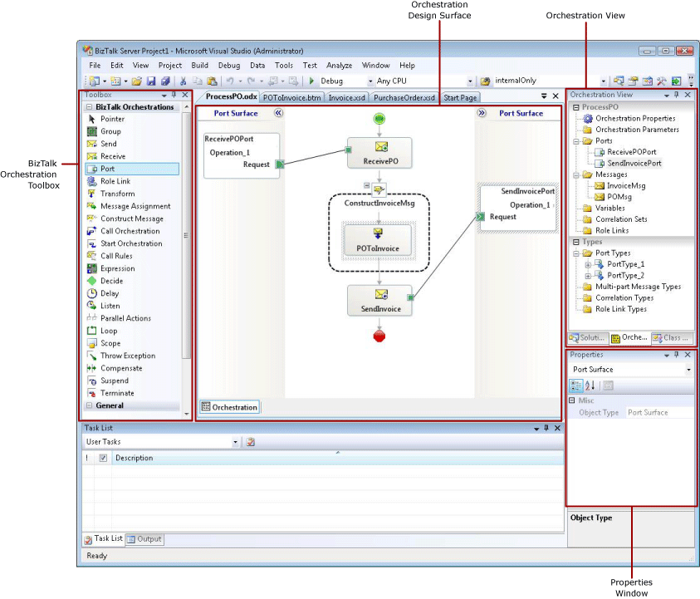Switch to the Invoice.xsd tab
Screen dimensions: 700x599
[x=347, y=97]
